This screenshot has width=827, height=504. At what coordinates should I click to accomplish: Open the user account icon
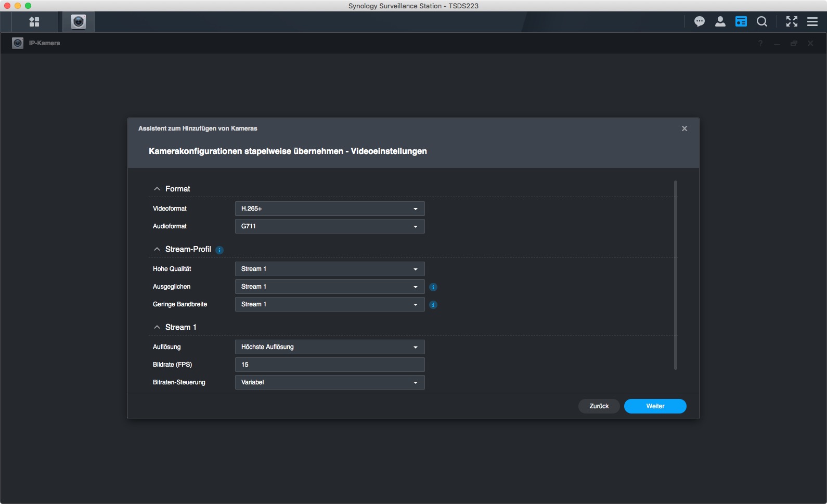click(720, 22)
